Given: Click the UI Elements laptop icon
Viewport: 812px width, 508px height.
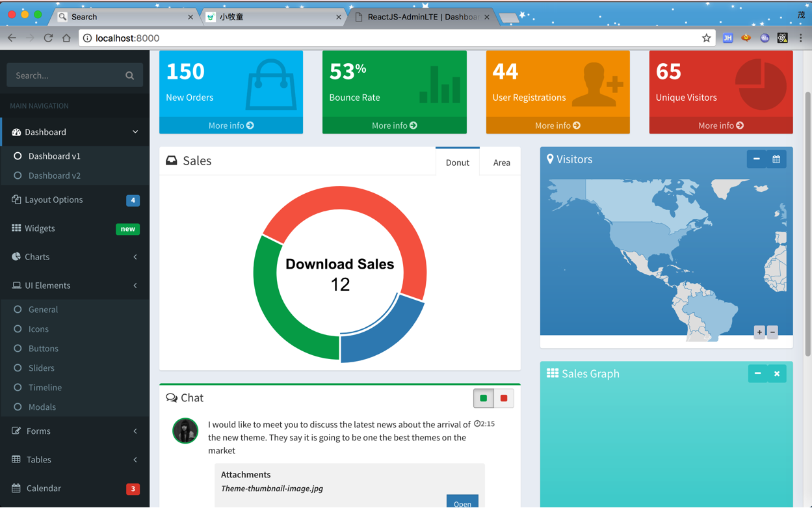Looking at the screenshot, I should click(16, 286).
